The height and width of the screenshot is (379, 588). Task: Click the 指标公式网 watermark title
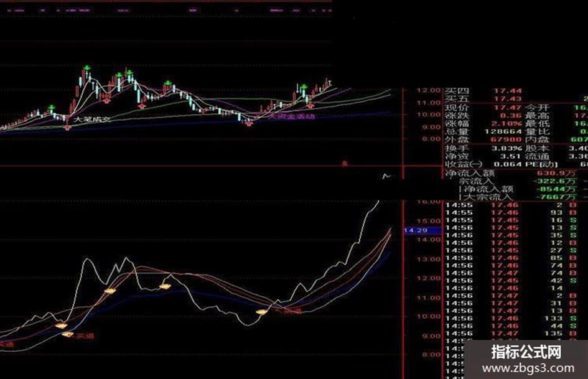point(526,352)
